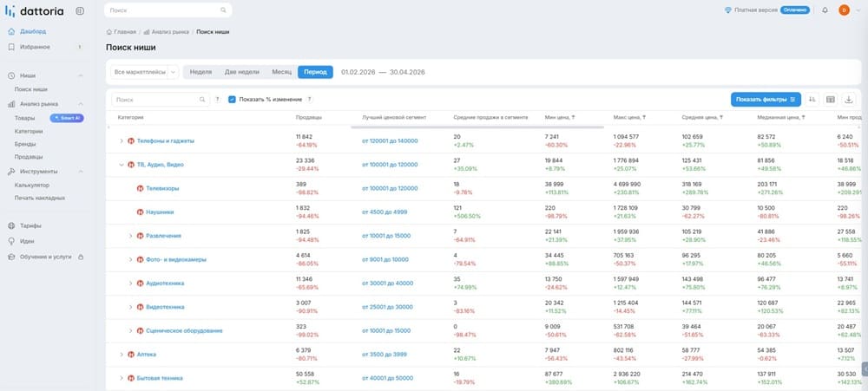The width and height of the screenshot is (868, 391).
Task: Click Показать фильтры button
Action: (766, 100)
